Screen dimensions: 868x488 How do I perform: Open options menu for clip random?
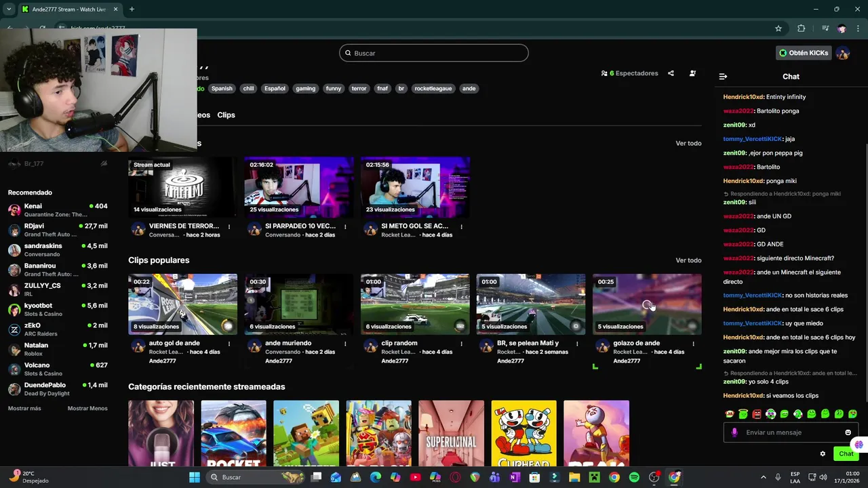click(462, 344)
